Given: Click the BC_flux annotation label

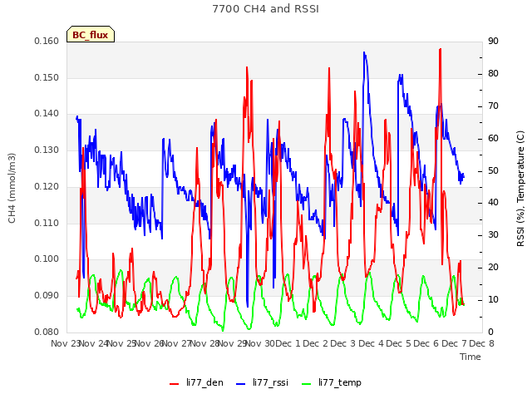Looking at the screenshot, I should point(91,34).
